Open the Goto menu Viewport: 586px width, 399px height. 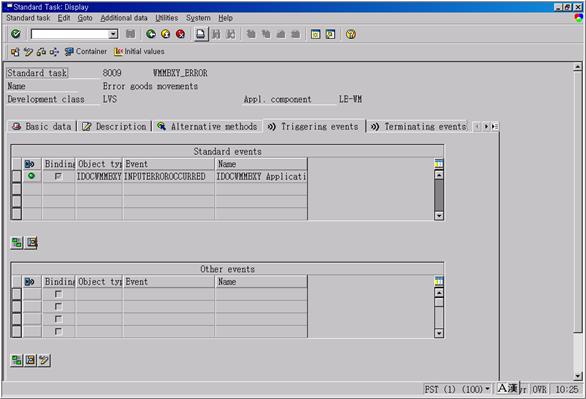tap(85, 18)
